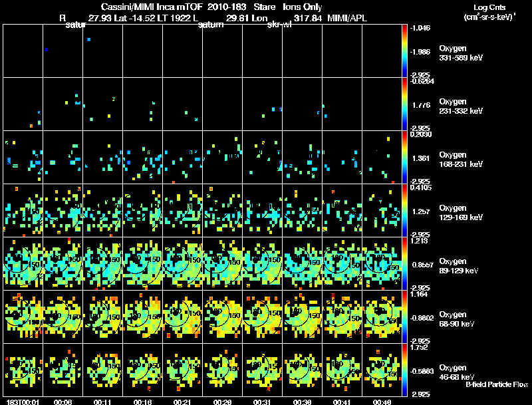Open the 331-589 keV panel at 00:11
The image size is (532, 405).
(103, 51)
